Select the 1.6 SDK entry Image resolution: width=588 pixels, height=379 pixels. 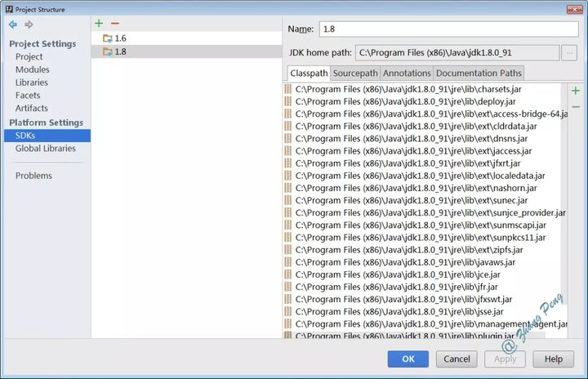point(186,38)
